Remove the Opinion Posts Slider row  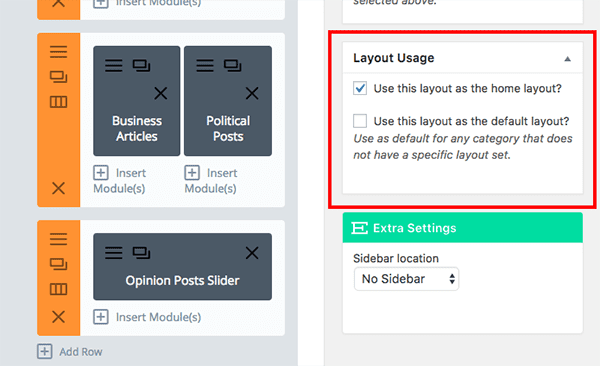coord(59,317)
